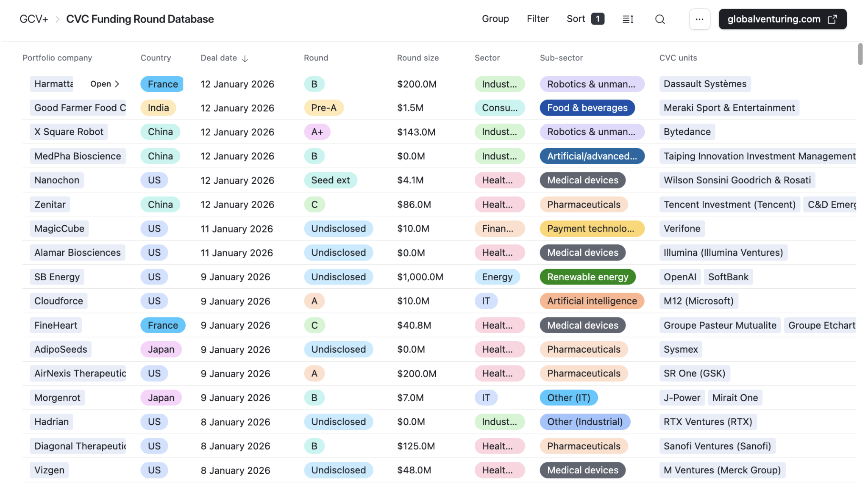Click the Deal date sort arrow
Image resolution: width=868 pixels, height=484 pixels.
(x=245, y=58)
